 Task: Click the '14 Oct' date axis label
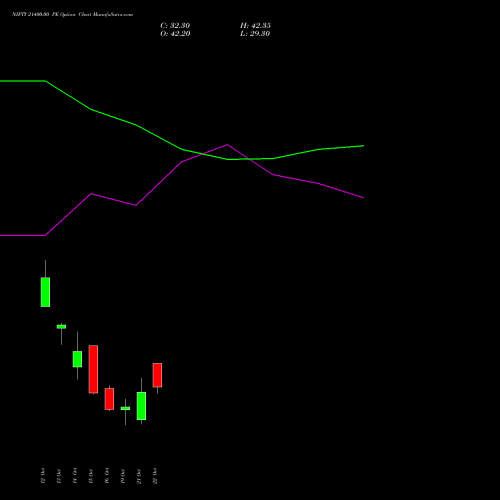tap(75, 476)
